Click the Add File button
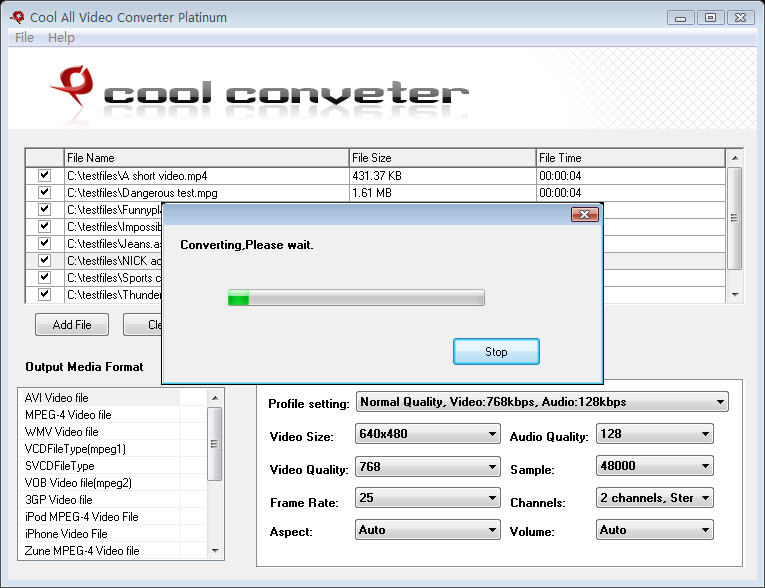The width and height of the screenshot is (765, 588). (72, 325)
